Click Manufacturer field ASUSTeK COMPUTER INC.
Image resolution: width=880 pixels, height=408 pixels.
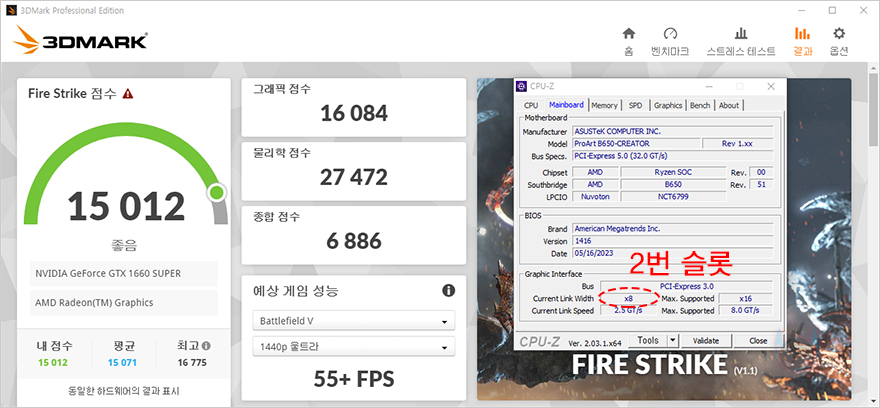(672, 131)
